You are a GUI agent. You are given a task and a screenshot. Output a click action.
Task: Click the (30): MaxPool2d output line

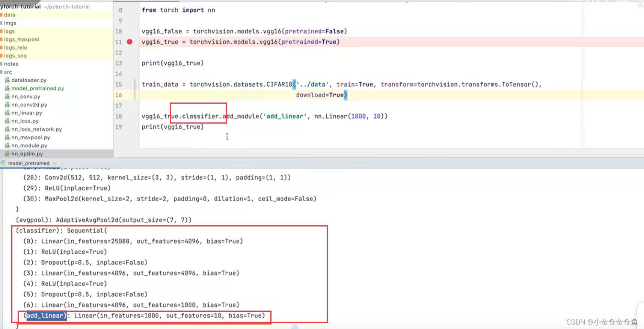click(x=170, y=199)
